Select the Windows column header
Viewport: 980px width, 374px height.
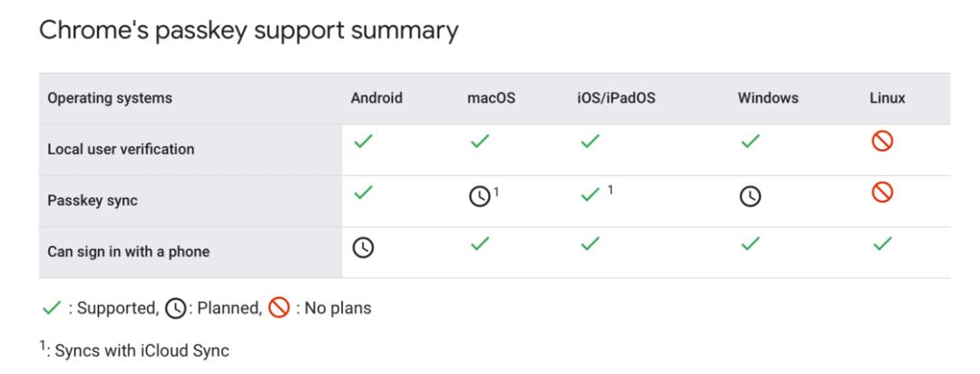point(769,98)
